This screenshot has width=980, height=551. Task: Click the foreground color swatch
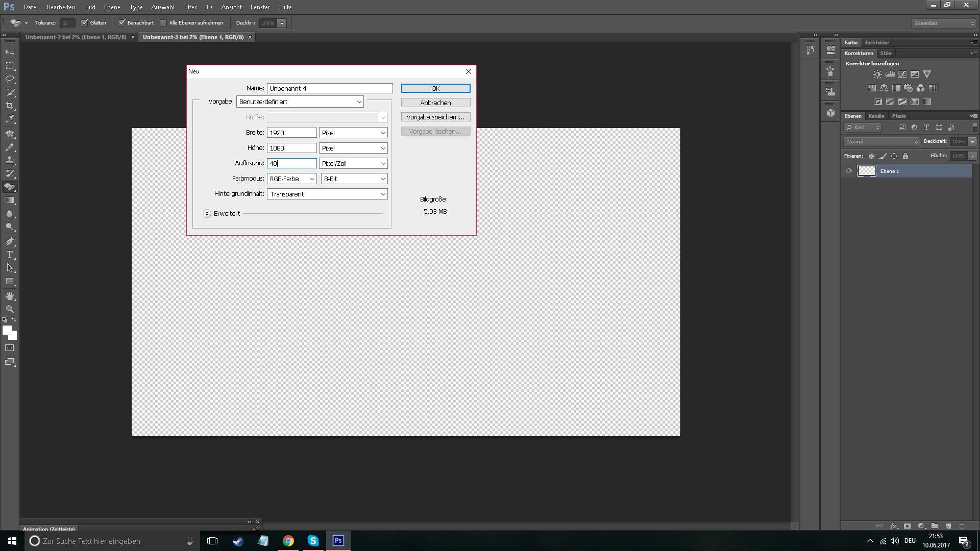[7, 330]
